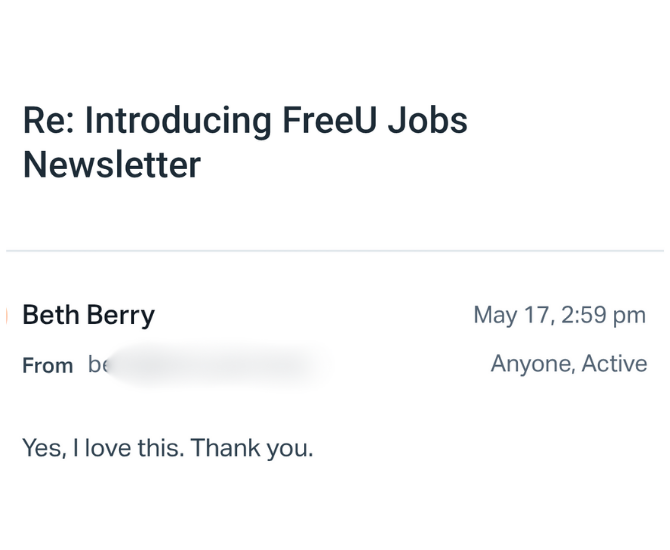Select the Anyone, Active status text
Image resolution: width=670 pixels, height=550 pixels.
tap(568, 364)
